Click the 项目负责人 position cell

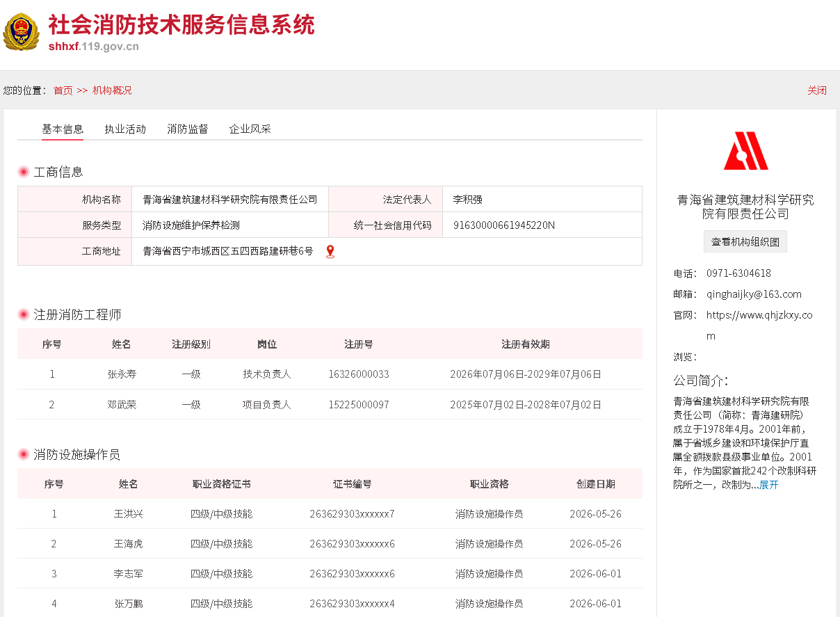click(267, 405)
